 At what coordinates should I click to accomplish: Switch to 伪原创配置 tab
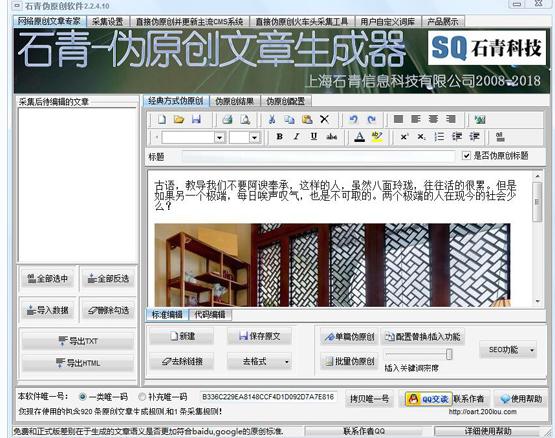pyautogui.click(x=285, y=102)
